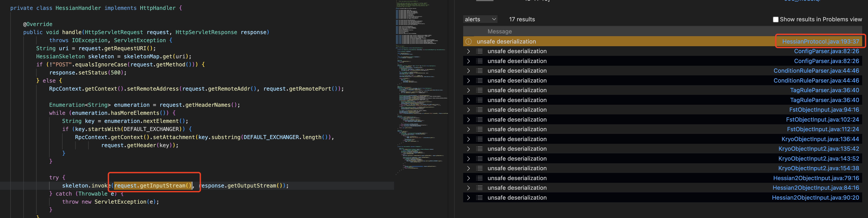Click response.getOutputStream() in the skeleton.invoke line
The width and height of the screenshot is (868, 218).
click(241, 186)
